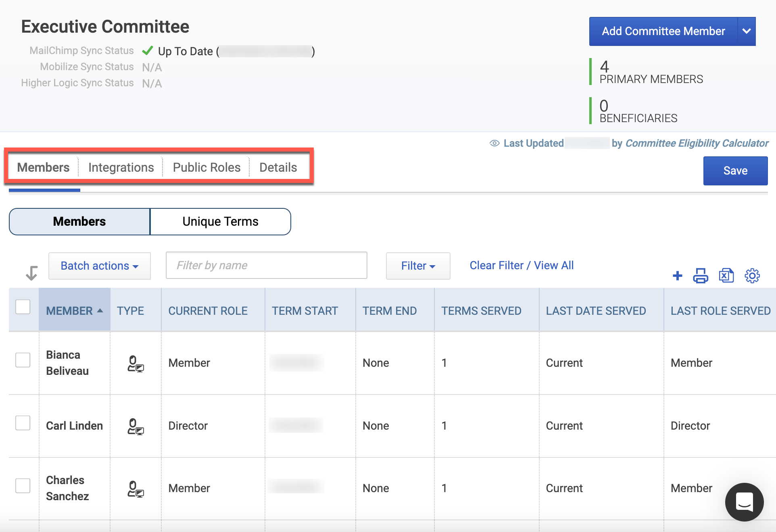Image resolution: width=776 pixels, height=532 pixels.
Task: Expand the Filter dropdown
Action: pyautogui.click(x=418, y=266)
